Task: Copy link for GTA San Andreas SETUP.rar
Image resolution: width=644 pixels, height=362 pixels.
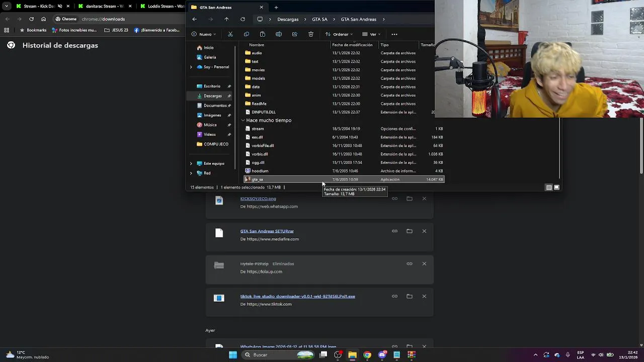Action: pos(394,231)
